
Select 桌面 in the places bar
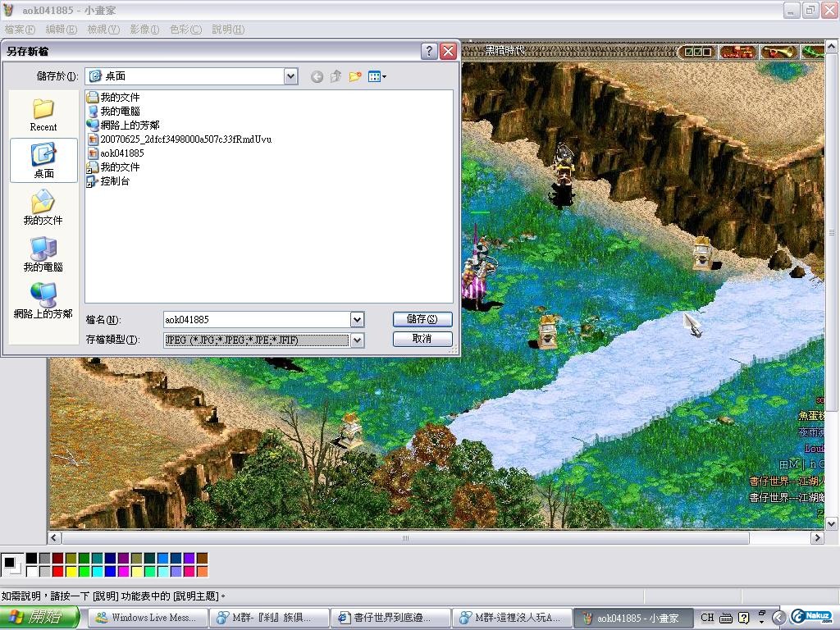click(43, 160)
